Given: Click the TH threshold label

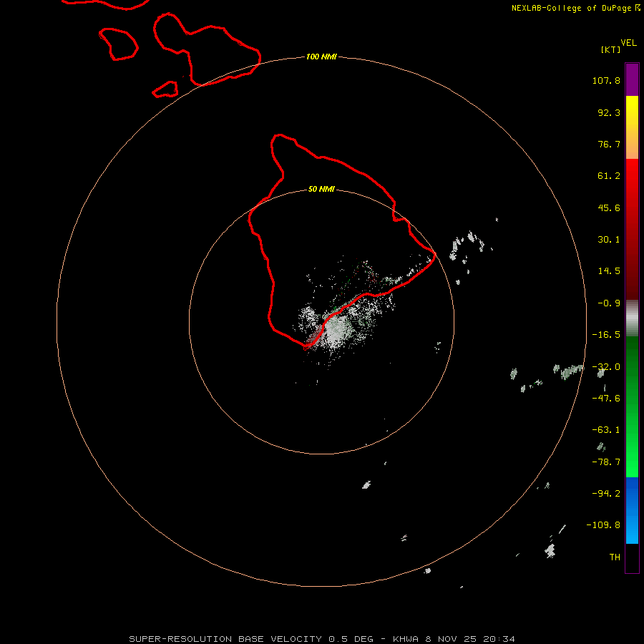Looking at the screenshot, I should coord(615,557).
